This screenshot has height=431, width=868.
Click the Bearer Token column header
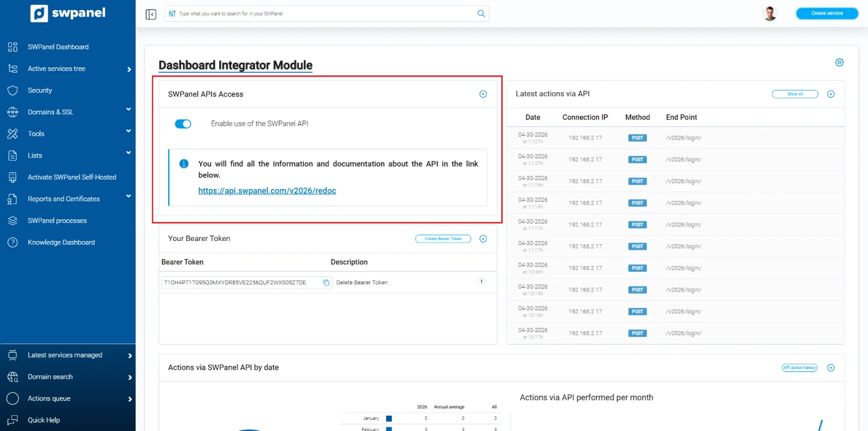click(182, 262)
